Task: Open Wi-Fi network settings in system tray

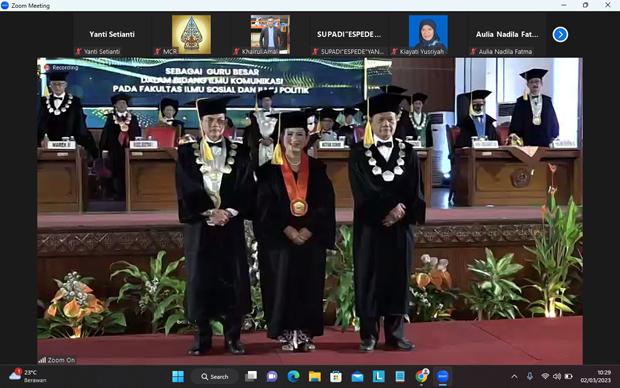Action: 545,376
